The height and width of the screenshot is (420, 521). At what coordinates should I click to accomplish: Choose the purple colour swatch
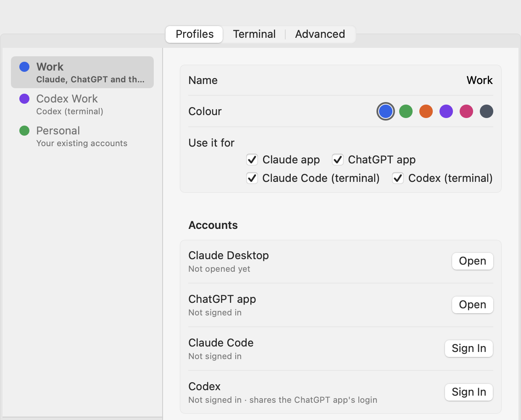(446, 111)
